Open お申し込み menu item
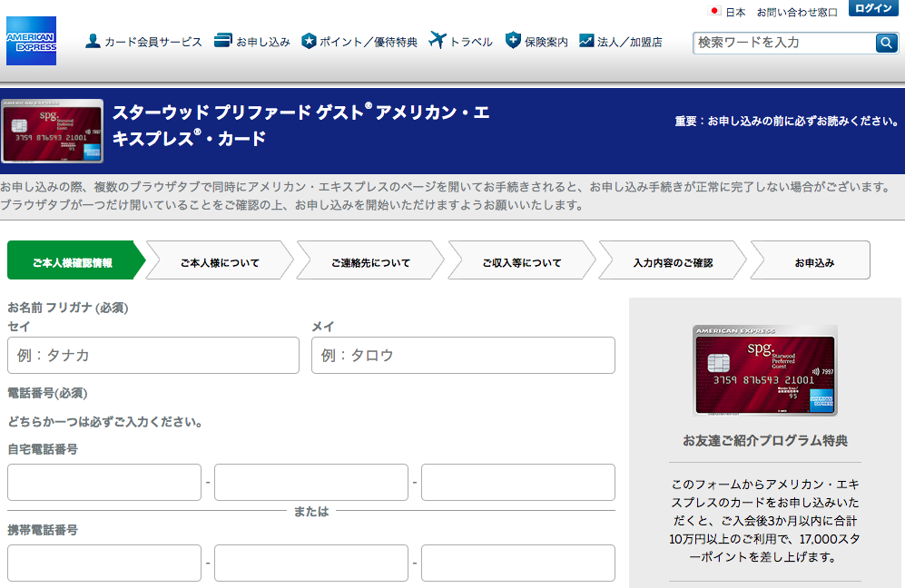Viewport: 905px width, 588px height. pos(263,42)
